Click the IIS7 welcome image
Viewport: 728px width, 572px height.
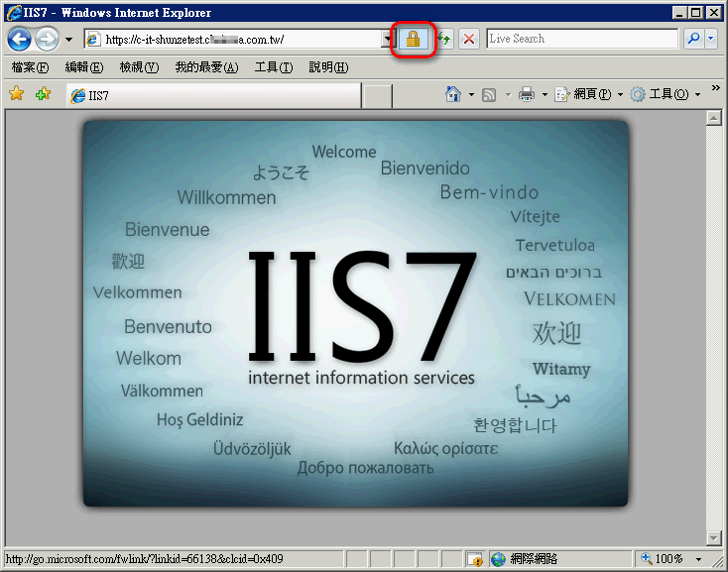tap(355, 313)
